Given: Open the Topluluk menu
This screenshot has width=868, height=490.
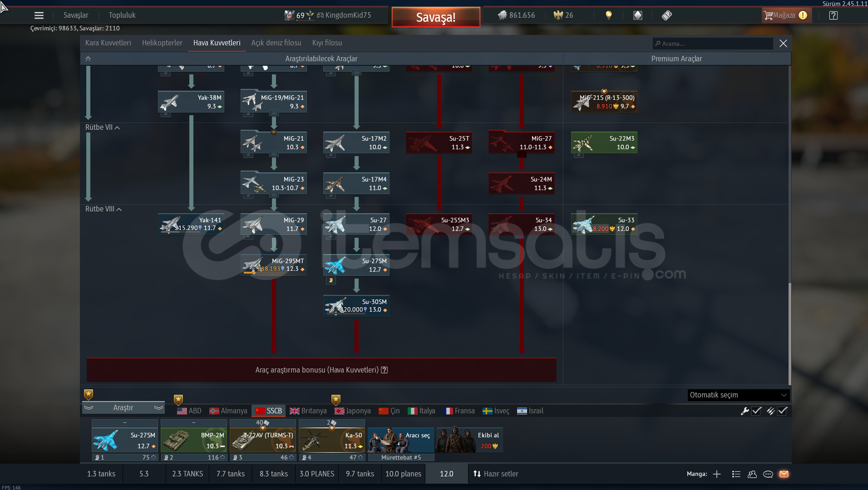Looking at the screenshot, I should pos(122,15).
